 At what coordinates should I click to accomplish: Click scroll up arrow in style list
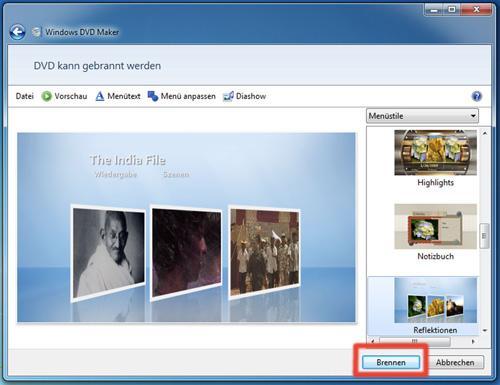(x=485, y=133)
